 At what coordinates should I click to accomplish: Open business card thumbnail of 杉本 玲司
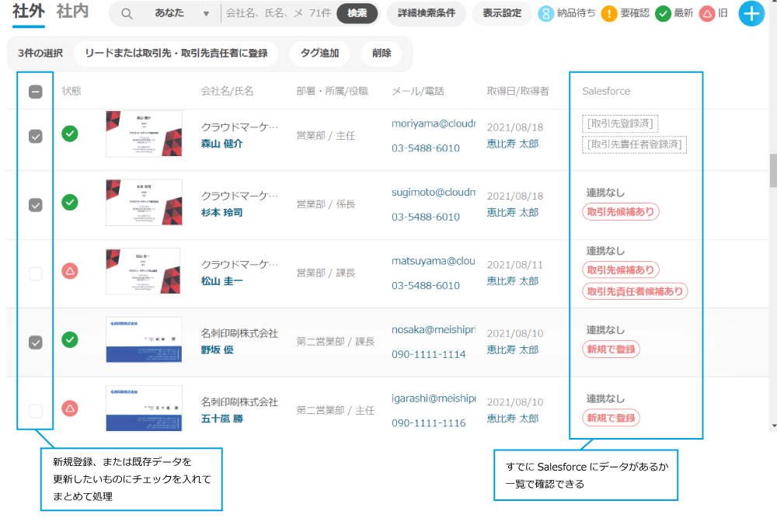[144, 203]
